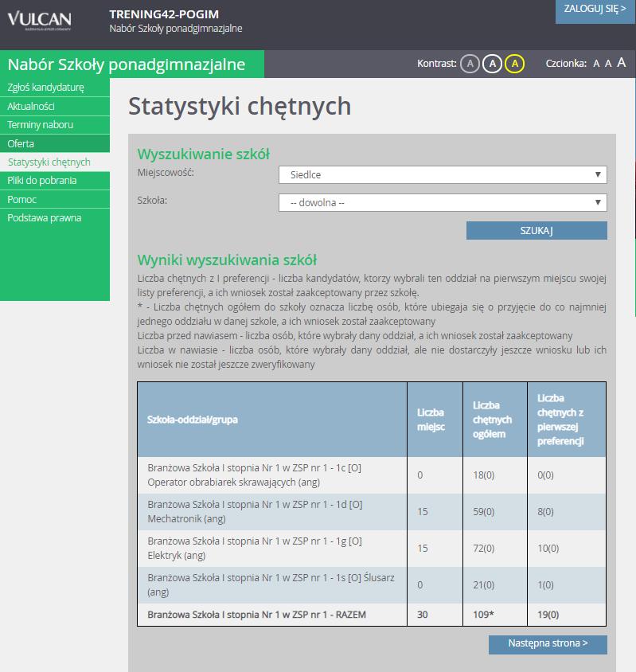Click the 18(0) applicants cell

pyautogui.click(x=495, y=475)
